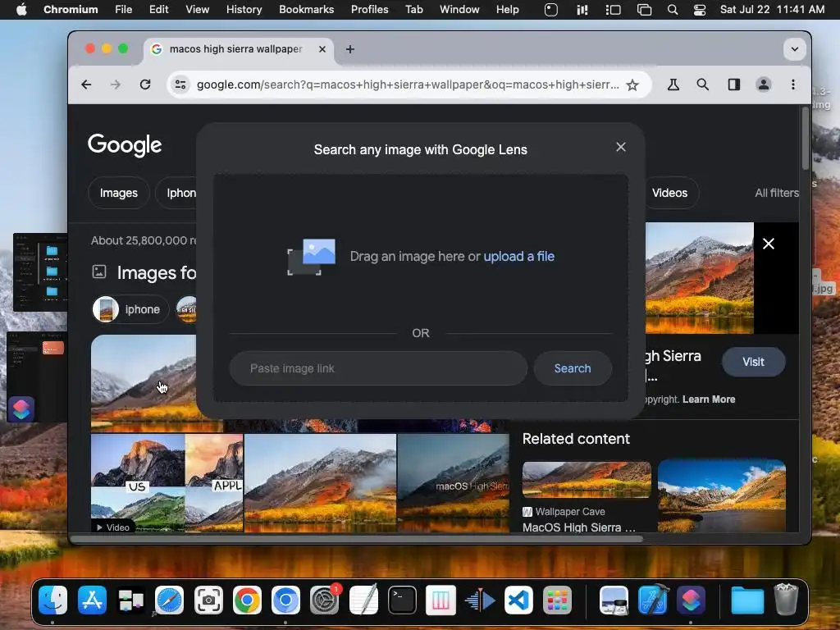This screenshot has width=840, height=630.
Task: Open the macOS High Sierra labeled thumbnail
Action: pyautogui.click(x=453, y=482)
